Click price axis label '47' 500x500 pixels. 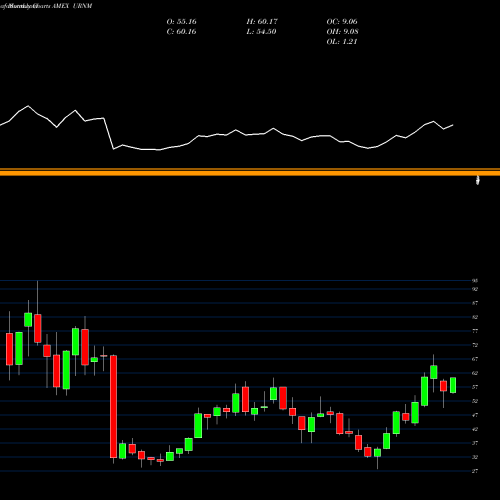[x=475, y=415]
